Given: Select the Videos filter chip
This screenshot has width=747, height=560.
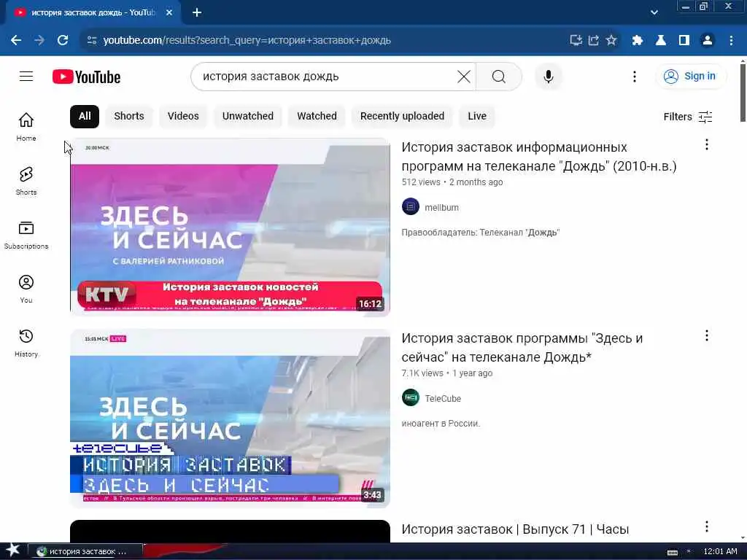Looking at the screenshot, I should coord(183,116).
